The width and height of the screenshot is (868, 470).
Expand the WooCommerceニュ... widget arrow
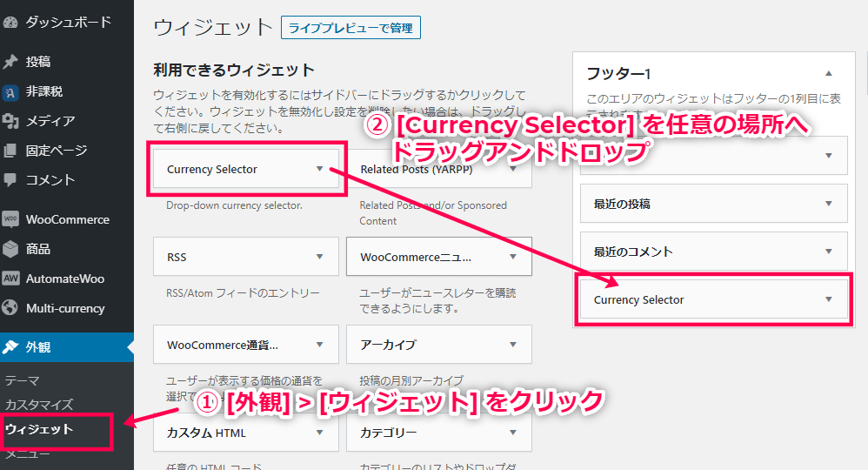pyautogui.click(x=513, y=257)
